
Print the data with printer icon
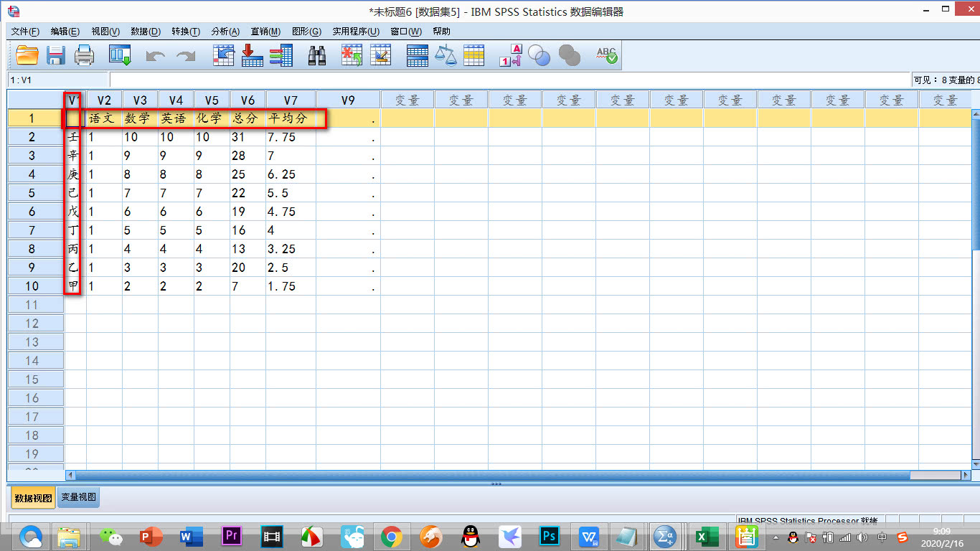point(85,55)
